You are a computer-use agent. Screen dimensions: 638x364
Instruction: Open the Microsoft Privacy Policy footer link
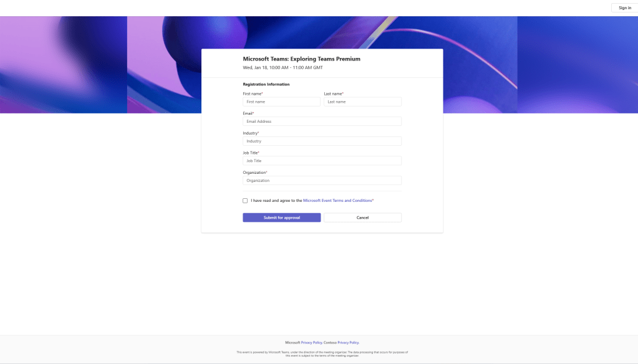(x=311, y=343)
